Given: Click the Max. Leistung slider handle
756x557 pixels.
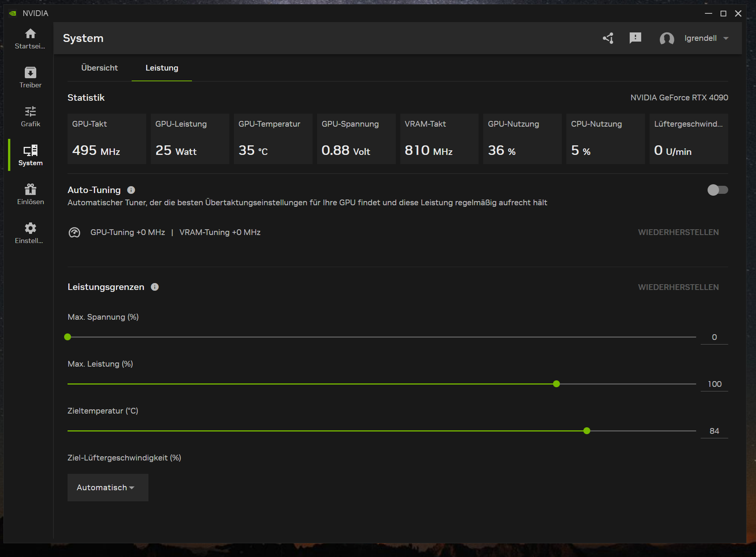Looking at the screenshot, I should [x=556, y=384].
